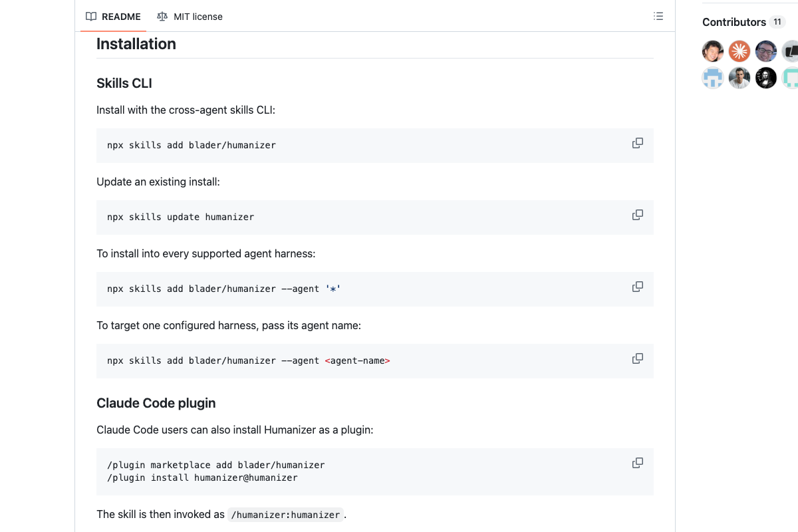
Task: Click the Installation heading
Action: (x=136, y=44)
